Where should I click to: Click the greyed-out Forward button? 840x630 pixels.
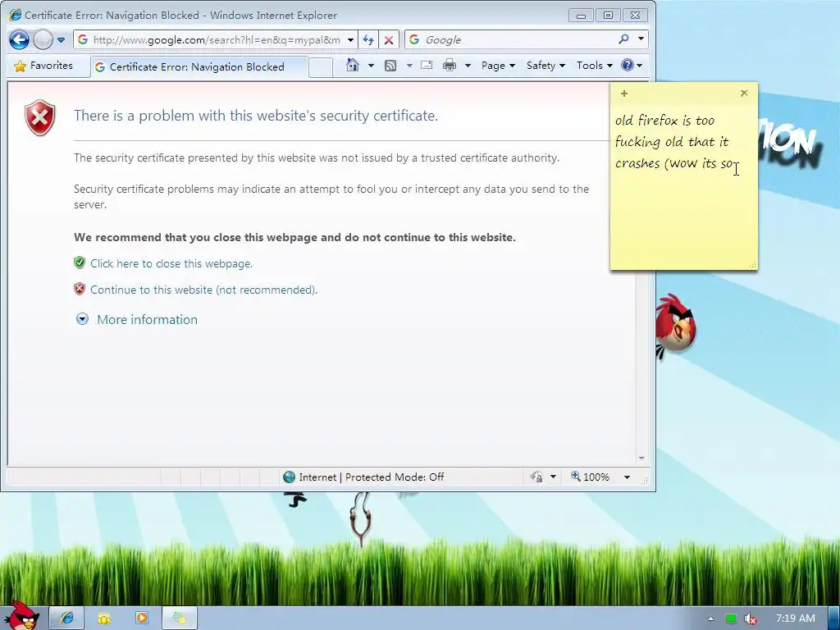[43, 39]
